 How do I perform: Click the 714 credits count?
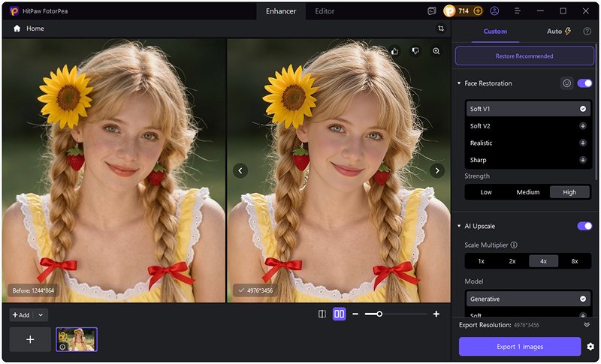coord(464,11)
